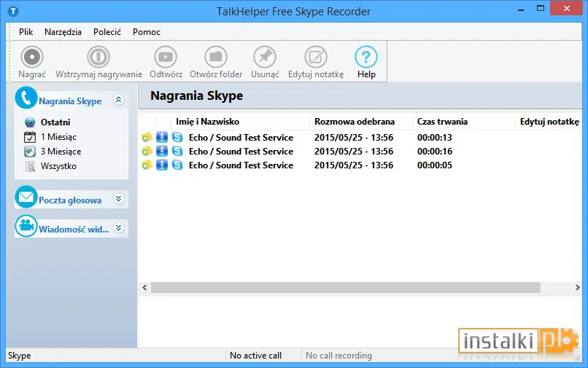Open the Polecić menu
588x368 pixels.
click(107, 32)
